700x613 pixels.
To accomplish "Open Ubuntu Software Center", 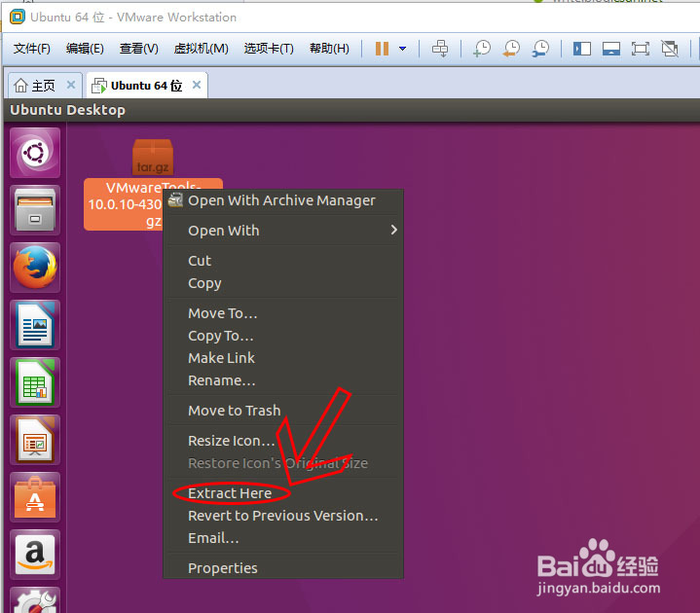I will pyautogui.click(x=35, y=497).
